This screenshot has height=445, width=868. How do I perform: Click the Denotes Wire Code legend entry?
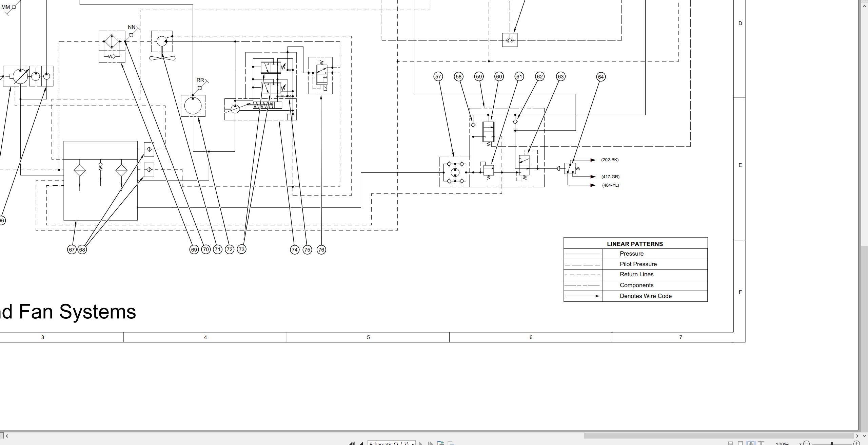[x=646, y=296]
